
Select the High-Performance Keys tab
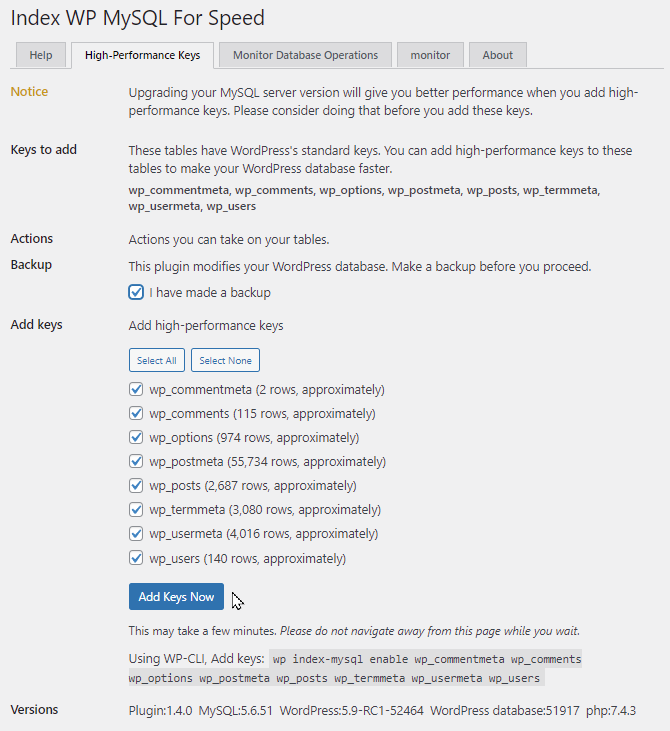(142, 55)
